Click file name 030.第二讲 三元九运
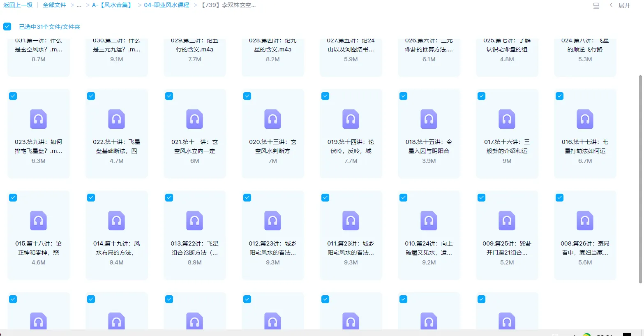 click(117, 45)
